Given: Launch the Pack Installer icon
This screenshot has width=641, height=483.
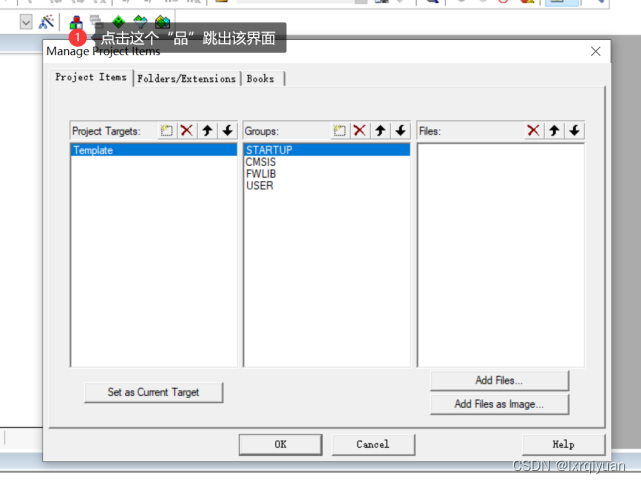Looking at the screenshot, I should [162, 22].
